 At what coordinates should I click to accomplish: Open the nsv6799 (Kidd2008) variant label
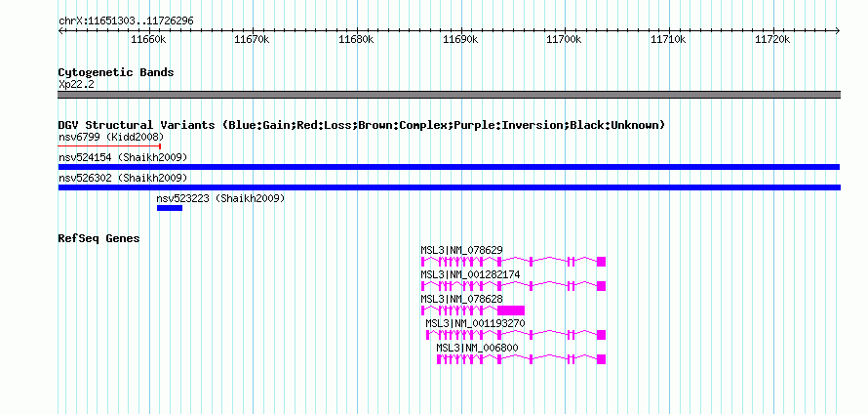click(x=111, y=137)
